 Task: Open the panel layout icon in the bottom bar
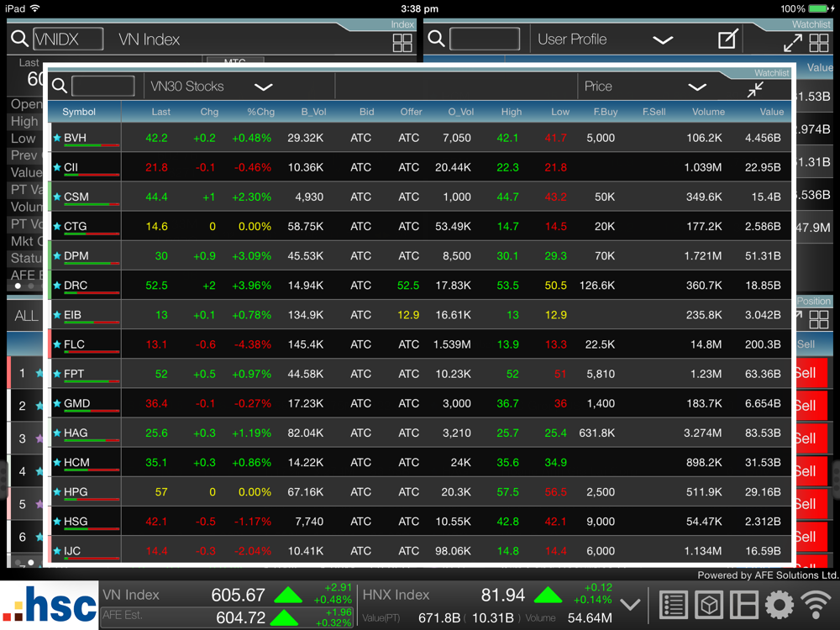pos(744,606)
